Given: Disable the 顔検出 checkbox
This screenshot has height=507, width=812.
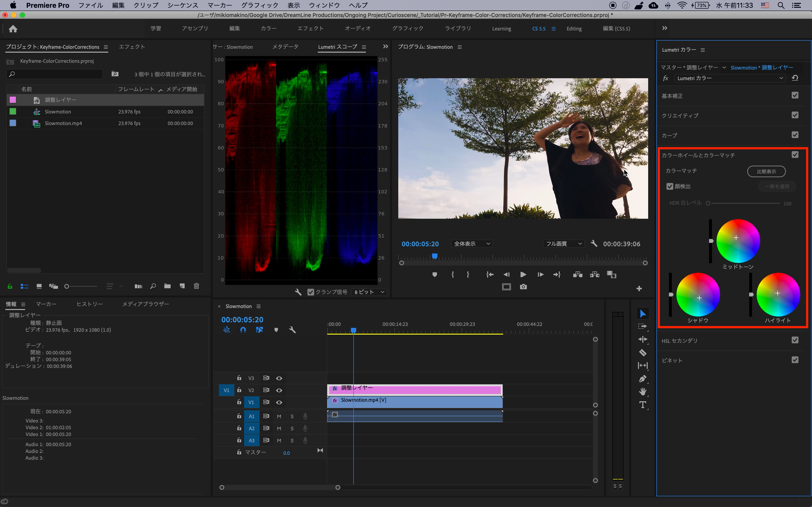Looking at the screenshot, I should coord(670,186).
